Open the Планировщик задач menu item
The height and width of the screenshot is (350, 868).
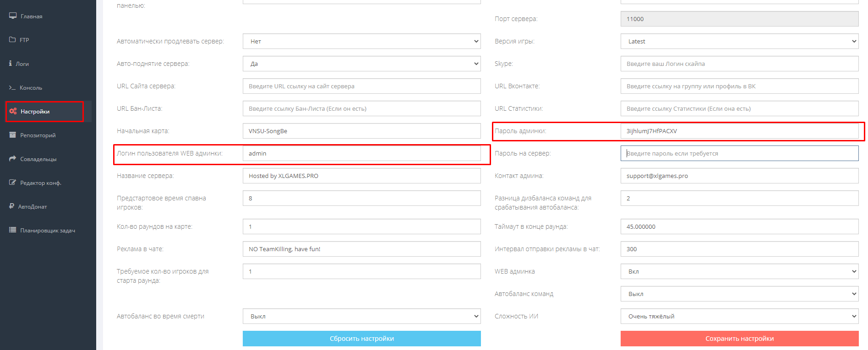(47, 230)
